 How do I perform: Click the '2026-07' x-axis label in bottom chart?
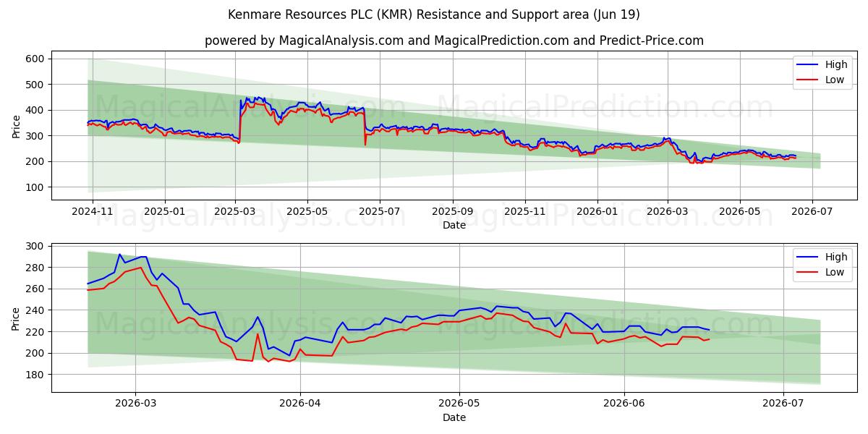pyautogui.click(x=783, y=404)
